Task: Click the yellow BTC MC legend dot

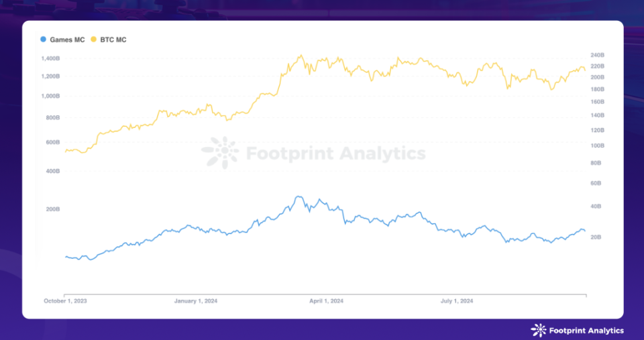Action: click(x=93, y=40)
